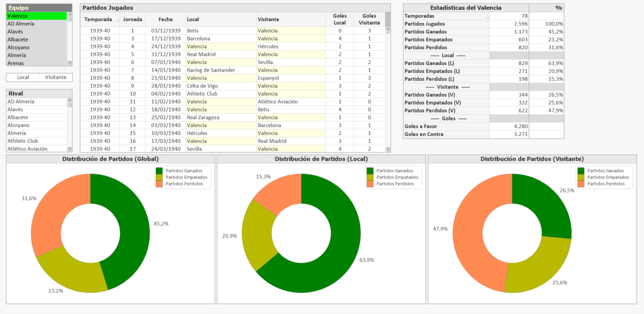Click the Goles Visitante column header
644x314 pixels.
coord(369,19)
